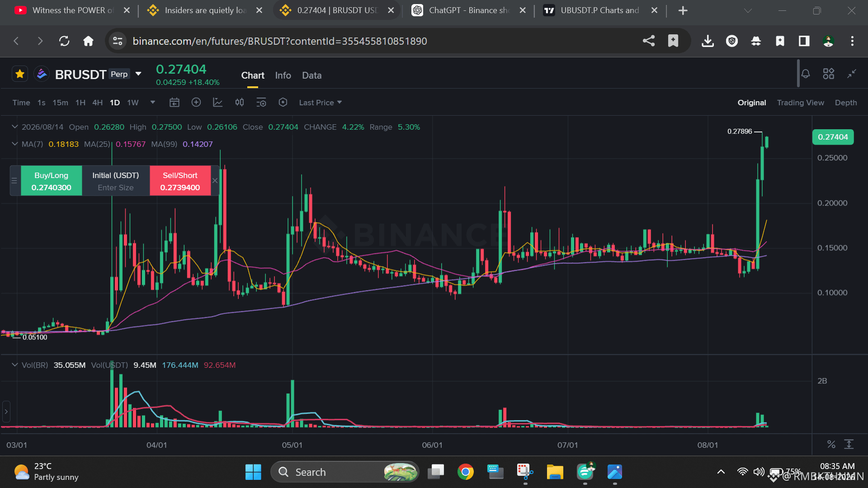Open Snipping Tool from the taskbar
This screenshot has height=488, width=868.
(525, 472)
